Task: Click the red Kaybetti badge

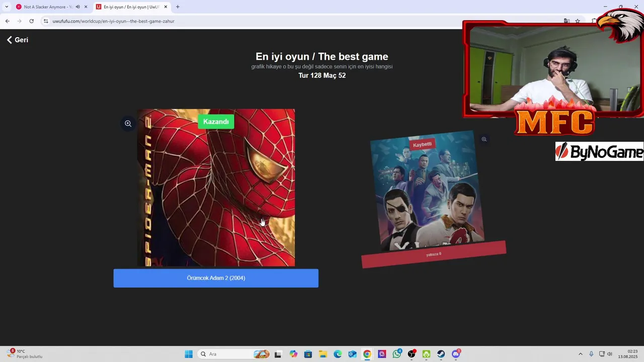Action: click(x=422, y=144)
